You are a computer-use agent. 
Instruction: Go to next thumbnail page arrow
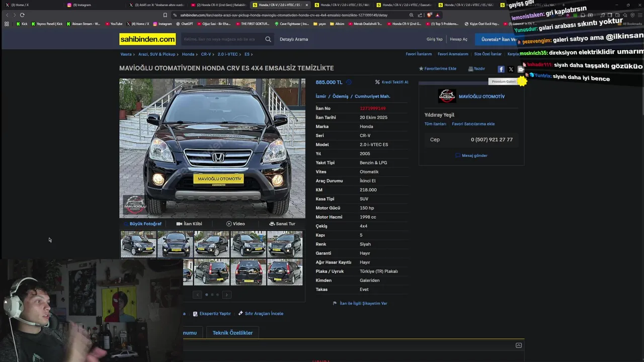[227, 295]
